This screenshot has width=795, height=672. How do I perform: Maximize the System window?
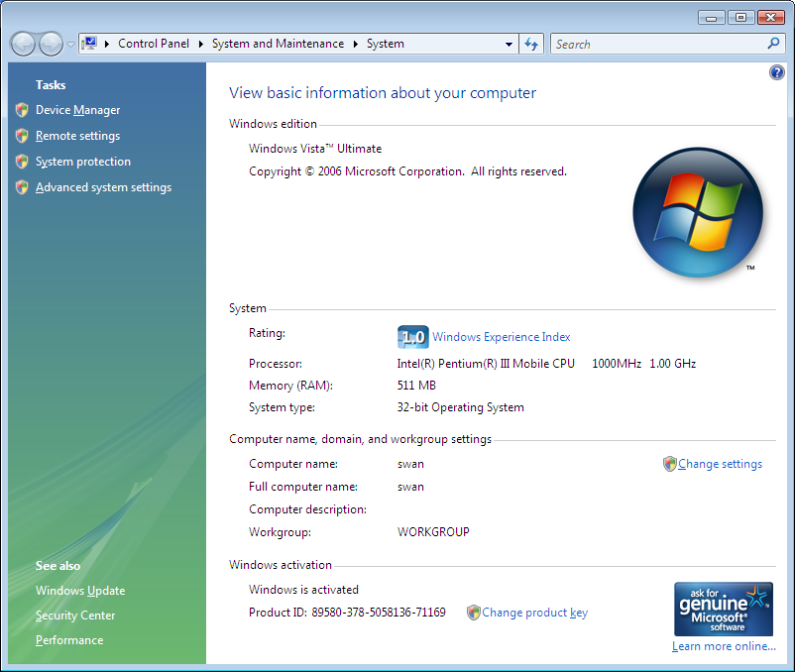coord(740,18)
